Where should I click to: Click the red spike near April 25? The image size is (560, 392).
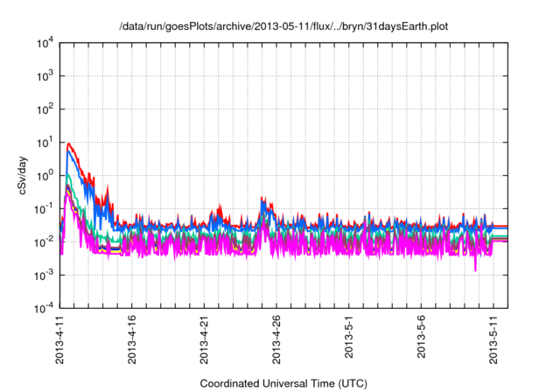pos(263,198)
